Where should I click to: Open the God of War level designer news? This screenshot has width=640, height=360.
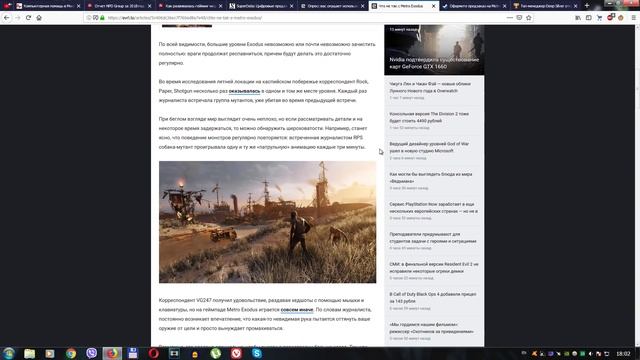coord(434,151)
